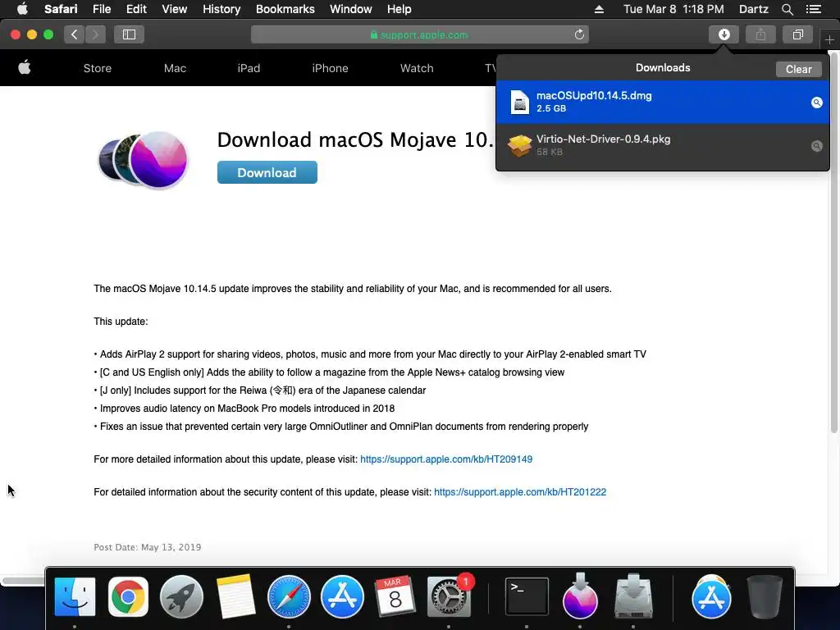Open the HT201222 security content link

(520, 492)
